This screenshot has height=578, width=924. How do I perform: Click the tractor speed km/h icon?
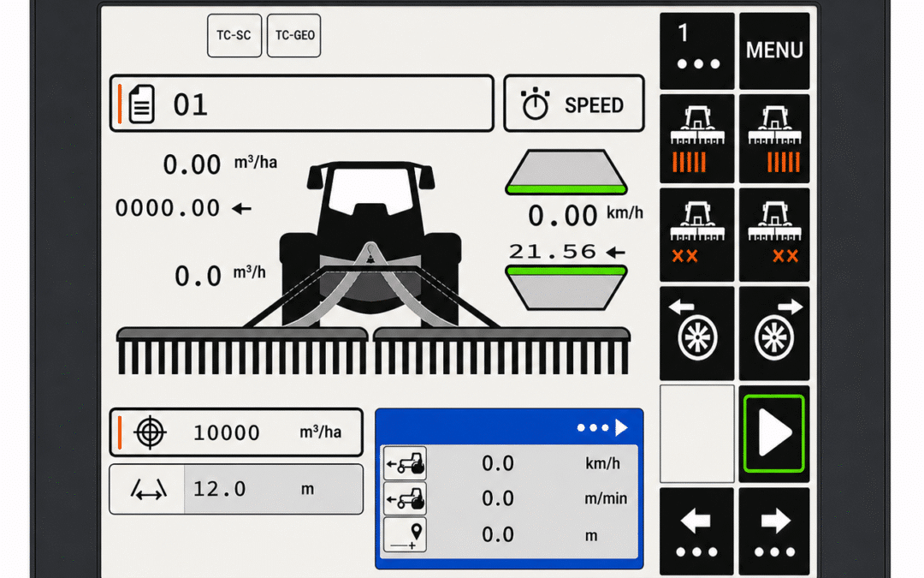[405, 463]
